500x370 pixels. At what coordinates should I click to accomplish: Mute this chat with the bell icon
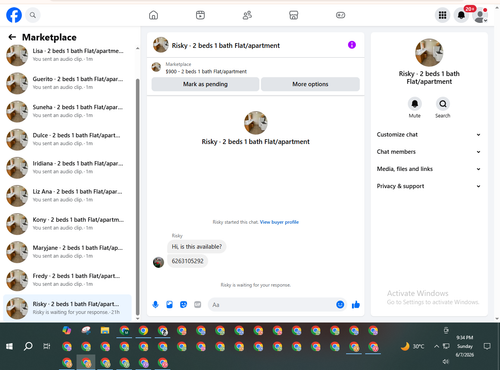coord(415,104)
